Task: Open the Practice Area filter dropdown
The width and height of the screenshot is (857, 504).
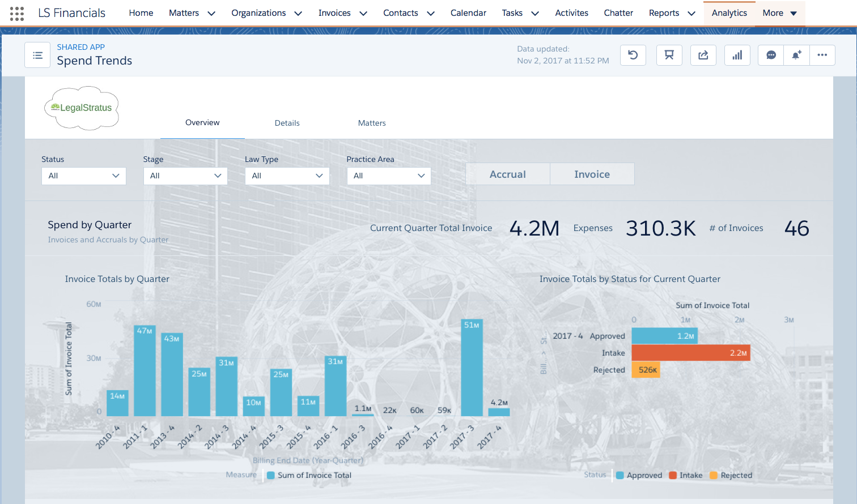Action: point(389,176)
